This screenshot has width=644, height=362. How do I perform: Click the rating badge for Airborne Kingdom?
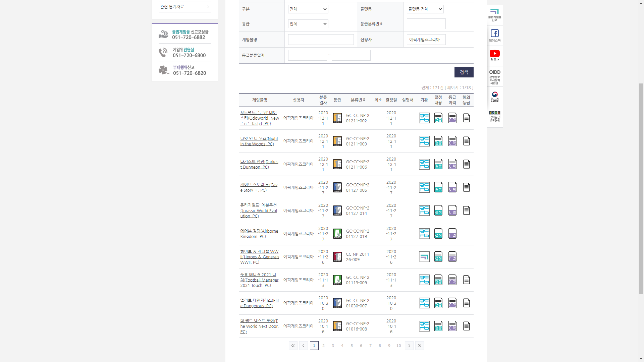337,234
